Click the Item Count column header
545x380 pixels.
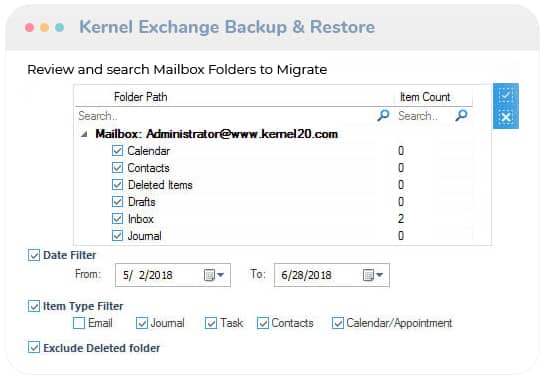pyautogui.click(x=425, y=97)
